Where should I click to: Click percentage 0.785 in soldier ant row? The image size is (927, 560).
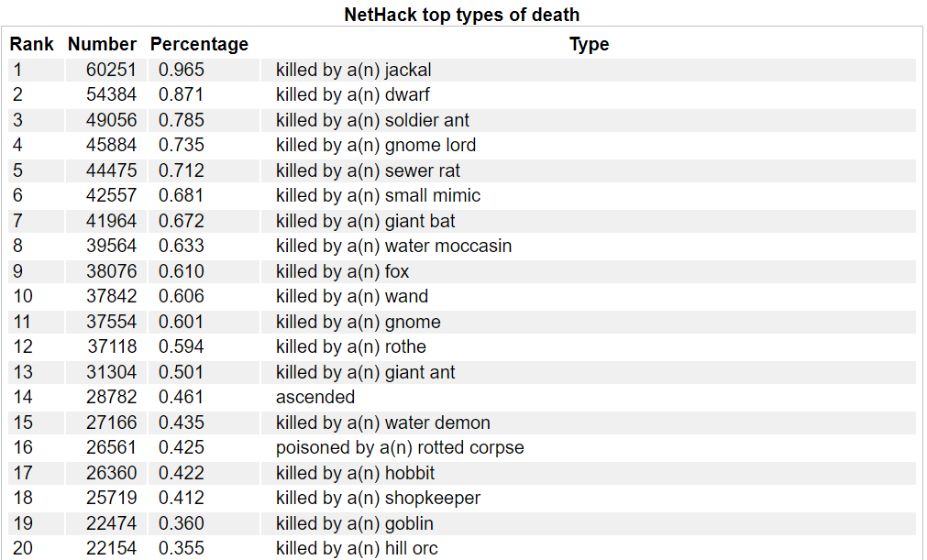click(181, 120)
